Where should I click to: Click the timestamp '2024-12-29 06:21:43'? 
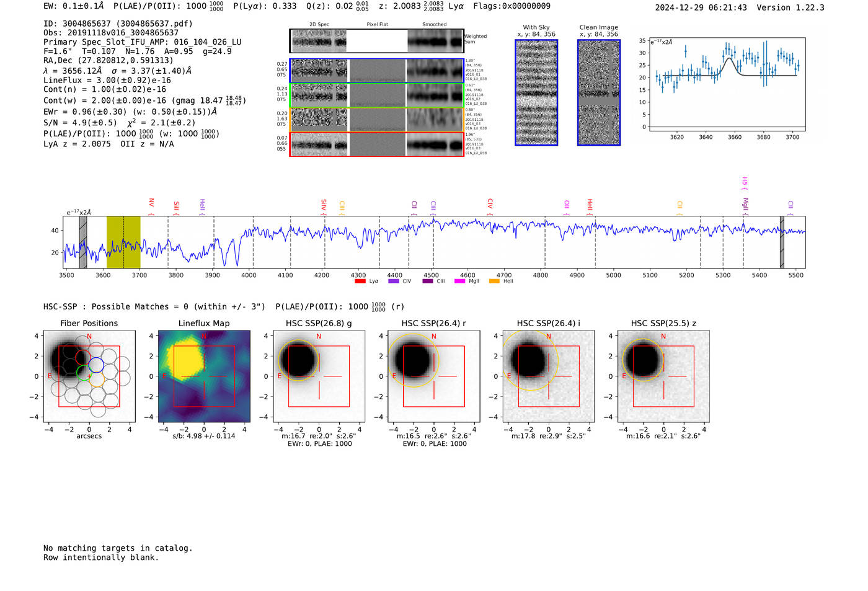701,7
